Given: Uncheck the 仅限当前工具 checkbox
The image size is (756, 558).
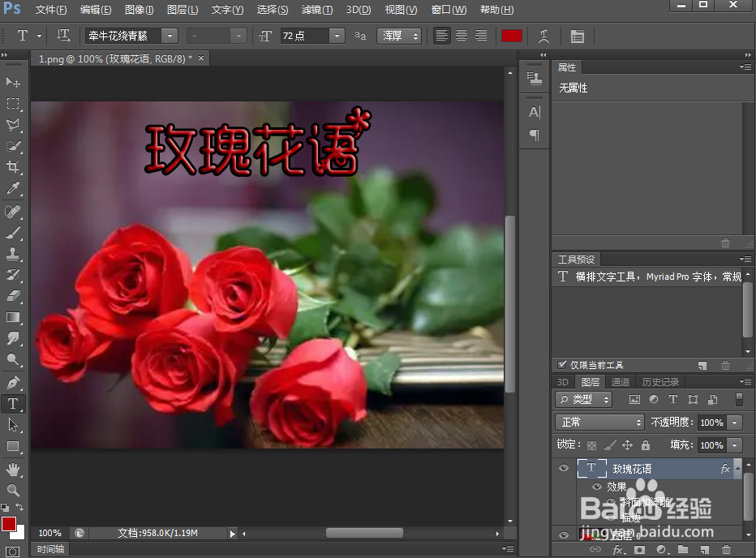Looking at the screenshot, I should [562, 364].
